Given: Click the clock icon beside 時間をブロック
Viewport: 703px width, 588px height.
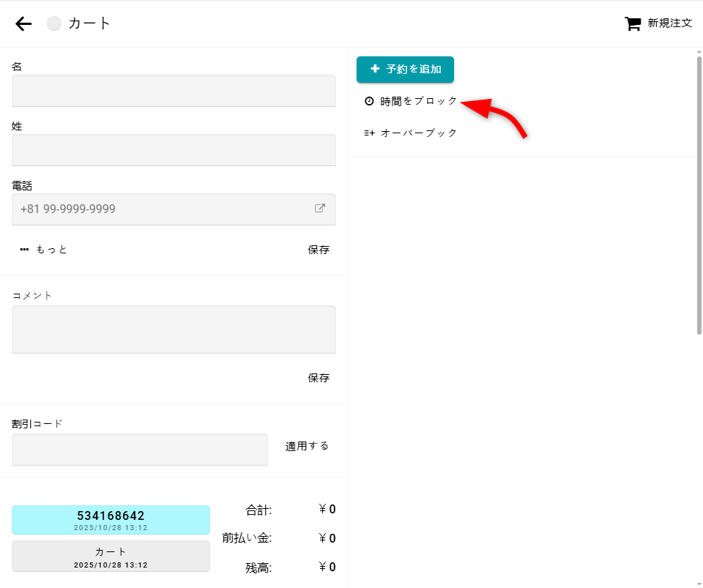Looking at the screenshot, I should click(369, 101).
